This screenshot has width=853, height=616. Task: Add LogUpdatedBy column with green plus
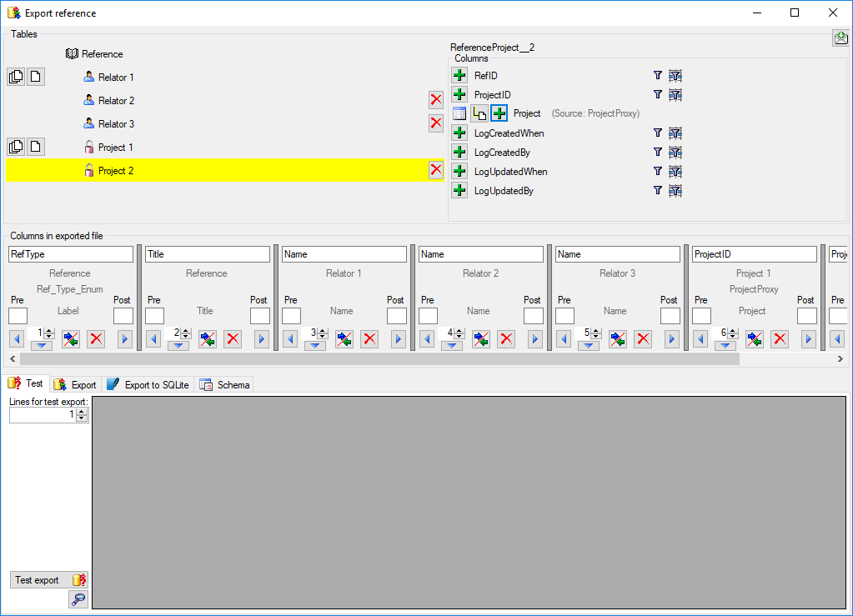pos(459,190)
